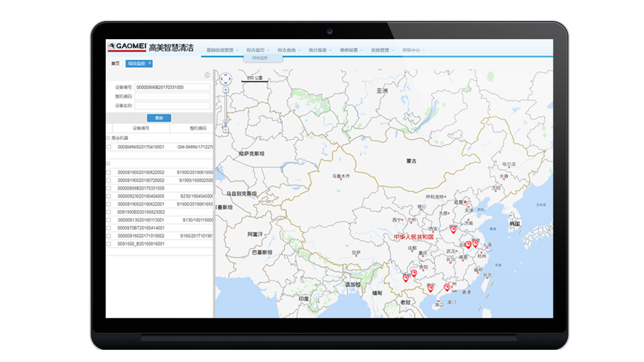Click the 整机编码 input field
Image resolution: width=644 pixels, height=362 pixels.
(172, 97)
